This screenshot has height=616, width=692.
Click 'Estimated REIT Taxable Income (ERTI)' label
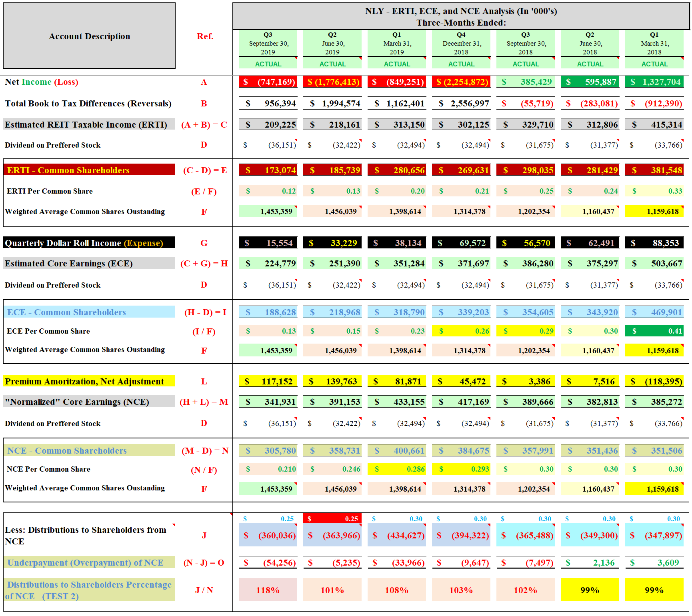pos(89,124)
